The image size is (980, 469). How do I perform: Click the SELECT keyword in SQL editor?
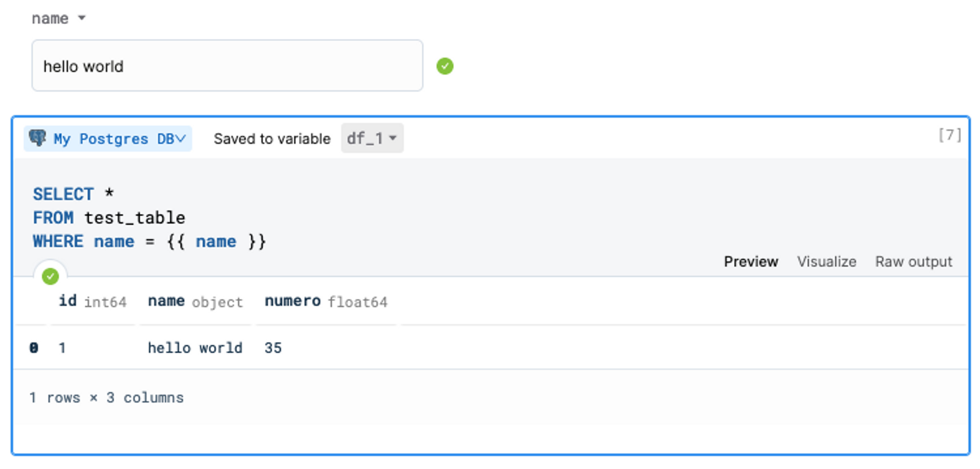(x=63, y=194)
